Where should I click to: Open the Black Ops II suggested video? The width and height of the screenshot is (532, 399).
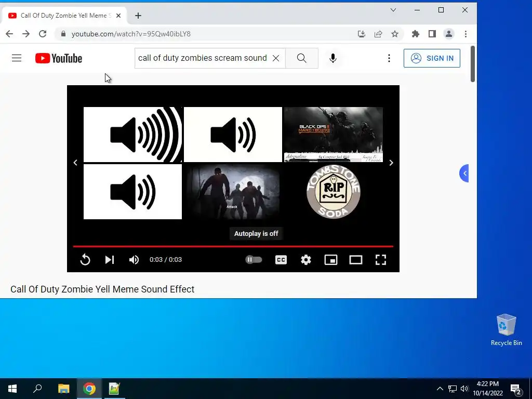point(333,135)
